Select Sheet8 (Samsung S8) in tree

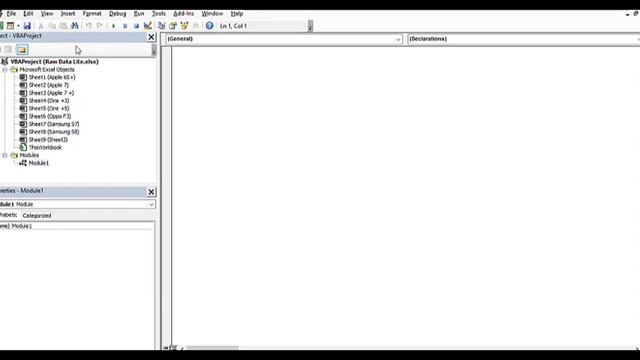click(x=54, y=132)
